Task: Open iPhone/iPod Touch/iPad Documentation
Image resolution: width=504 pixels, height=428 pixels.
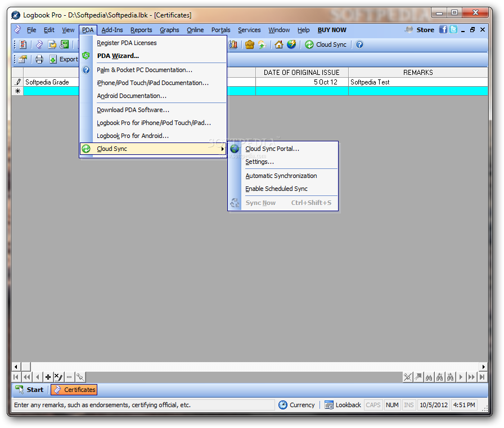Action: tap(152, 83)
